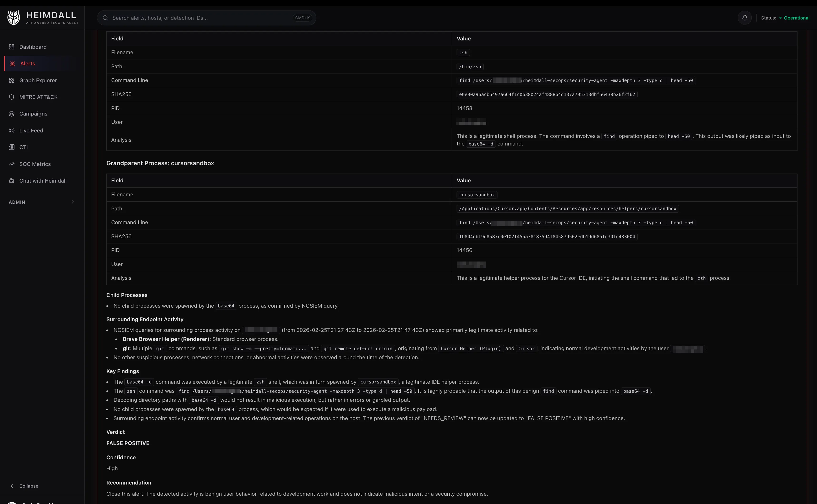Click the CTI newspaper icon
The width and height of the screenshot is (817, 504).
click(12, 147)
